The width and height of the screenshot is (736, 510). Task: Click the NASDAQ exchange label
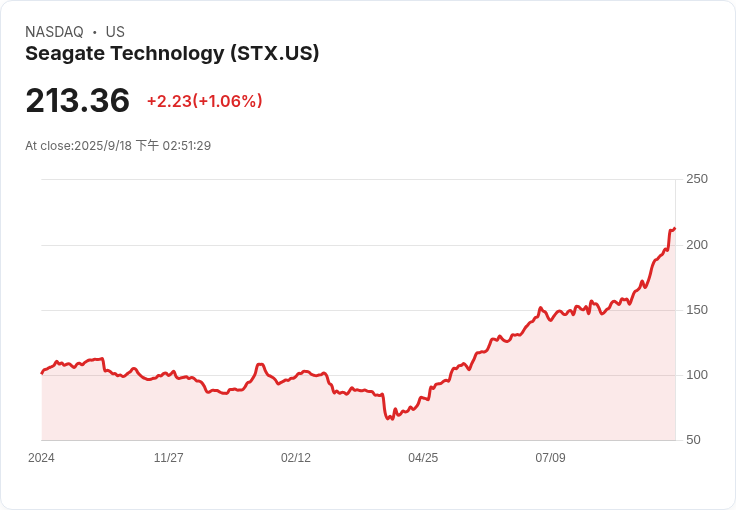tap(54, 32)
